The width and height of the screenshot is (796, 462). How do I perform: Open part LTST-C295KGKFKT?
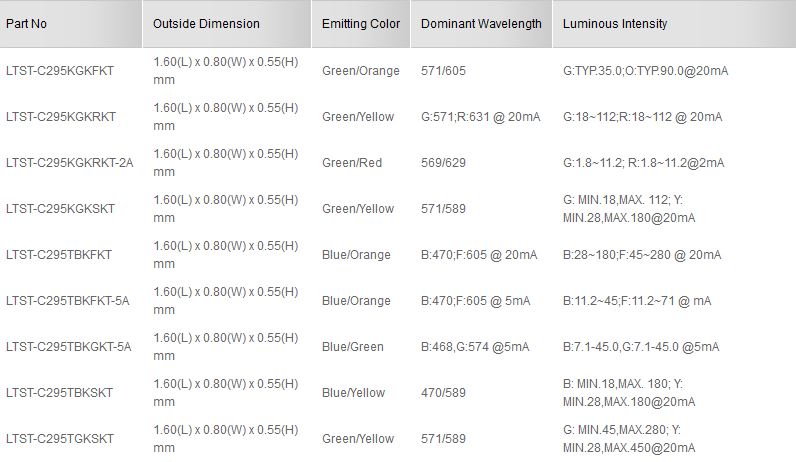pos(60,71)
